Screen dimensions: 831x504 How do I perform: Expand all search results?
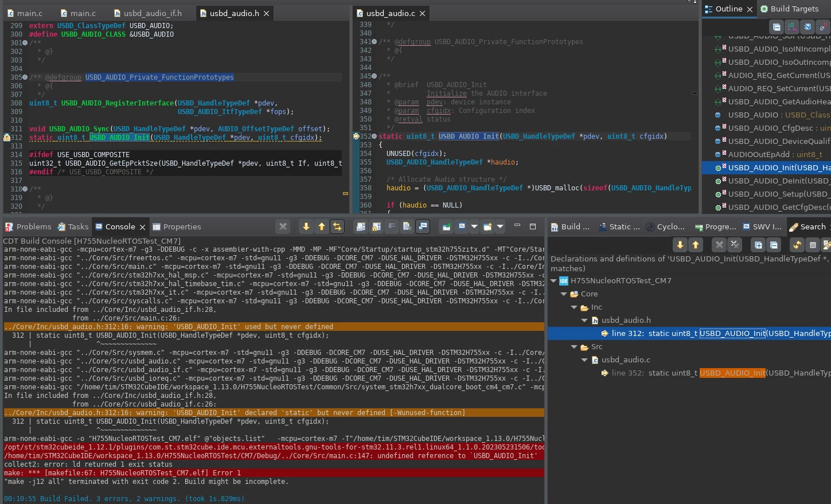pyautogui.click(x=759, y=245)
